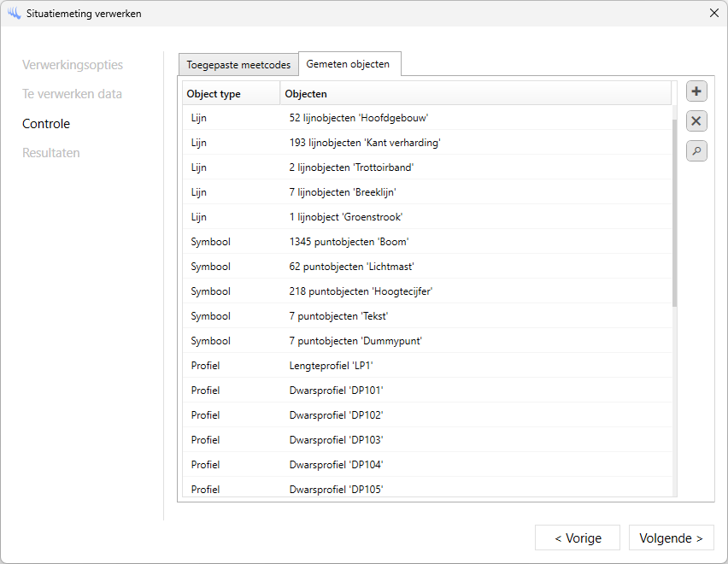Sort by the Object type column header
The height and width of the screenshot is (564, 728).
coord(231,93)
